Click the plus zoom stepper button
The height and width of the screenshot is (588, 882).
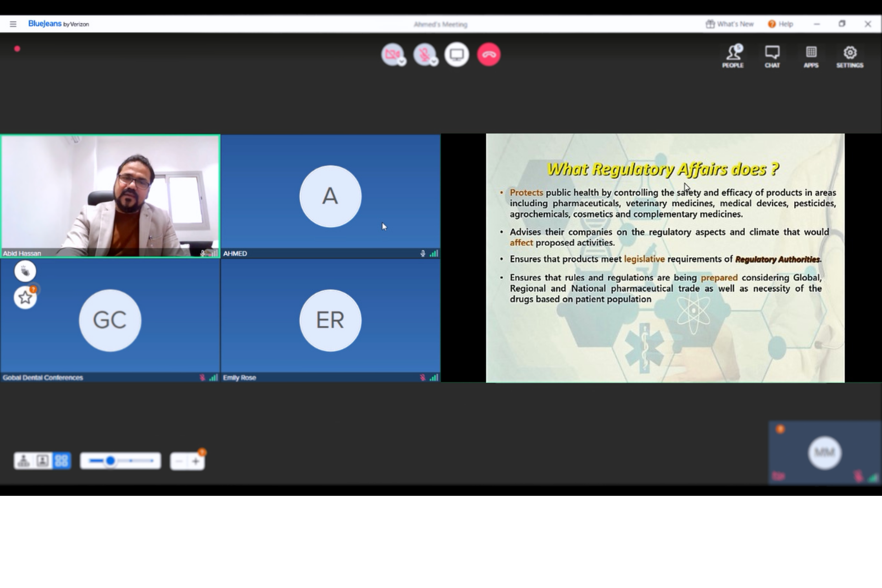point(196,461)
